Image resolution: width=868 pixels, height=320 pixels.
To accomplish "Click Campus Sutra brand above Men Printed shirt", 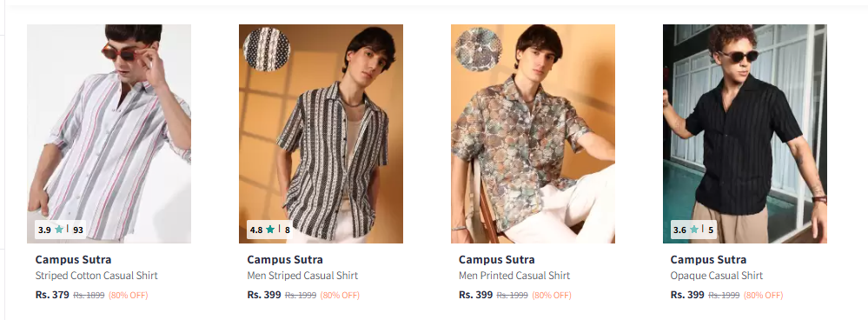I will 496,259.
